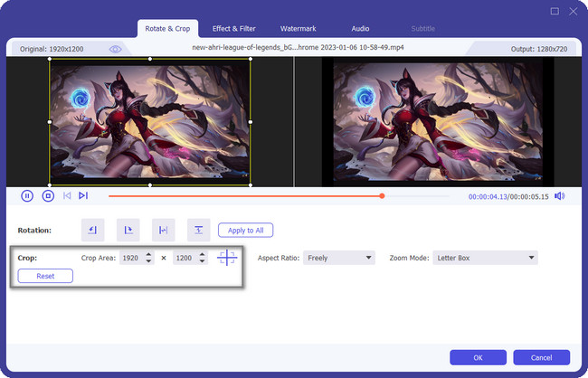Click the crop height field 1200

(x=185, y=258)
